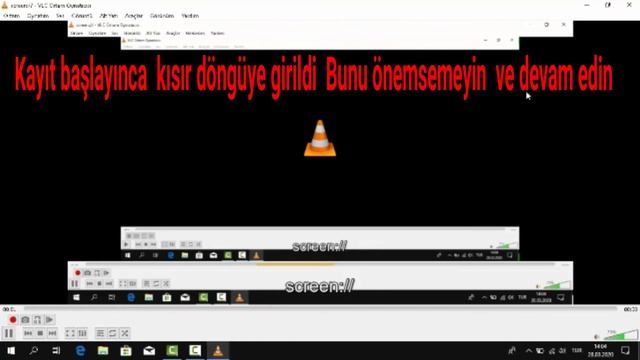Expand hidden system tray icons
Image resolution: width=640 pixels, height=360 pixels.
(529, 351)
